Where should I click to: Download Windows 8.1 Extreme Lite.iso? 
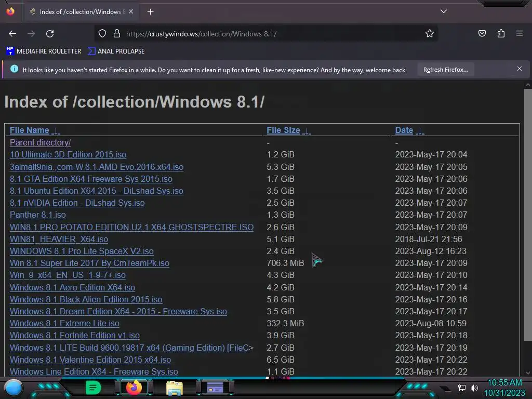(64, 323)
